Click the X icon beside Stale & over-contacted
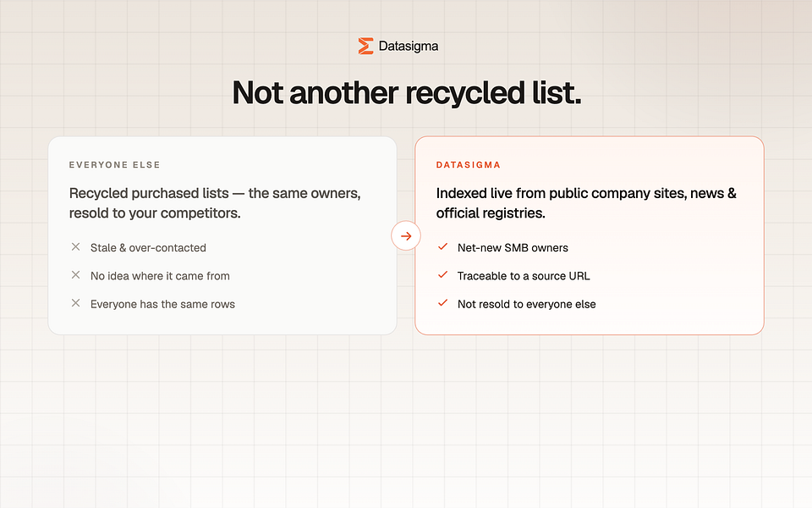This screenshot has width=812, height=508. [x=75, y=246]
